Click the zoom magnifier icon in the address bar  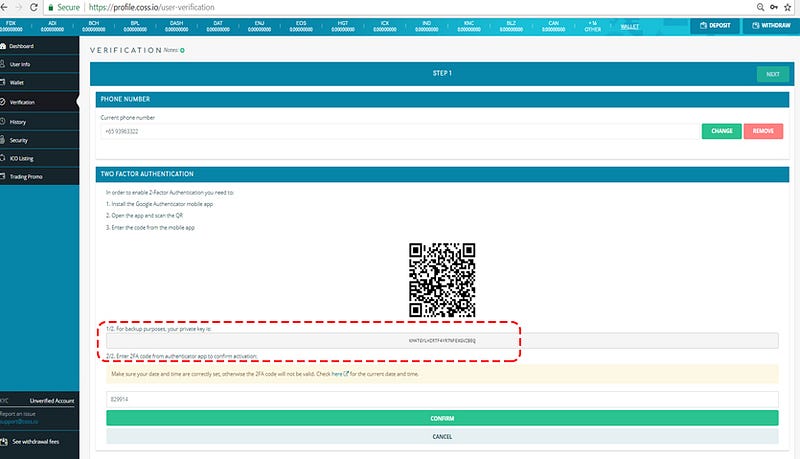[760, 7]
